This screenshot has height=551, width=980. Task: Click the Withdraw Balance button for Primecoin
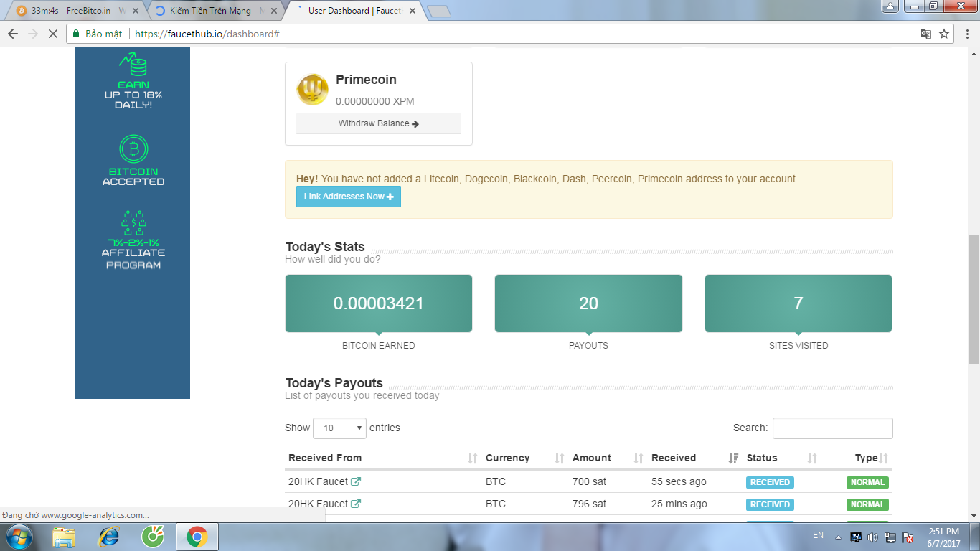[379, 123]
